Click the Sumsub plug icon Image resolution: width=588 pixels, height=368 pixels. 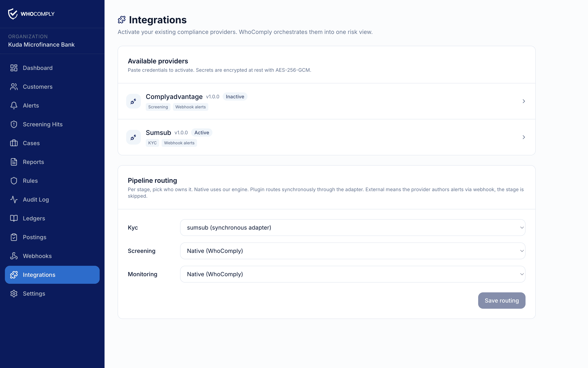[x=133, y=137]
